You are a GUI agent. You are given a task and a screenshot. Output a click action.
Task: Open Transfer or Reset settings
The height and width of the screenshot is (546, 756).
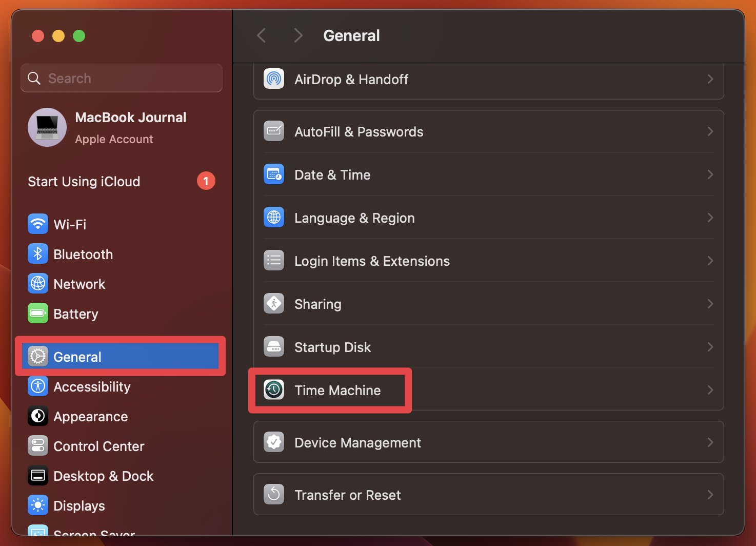[348, 495]
